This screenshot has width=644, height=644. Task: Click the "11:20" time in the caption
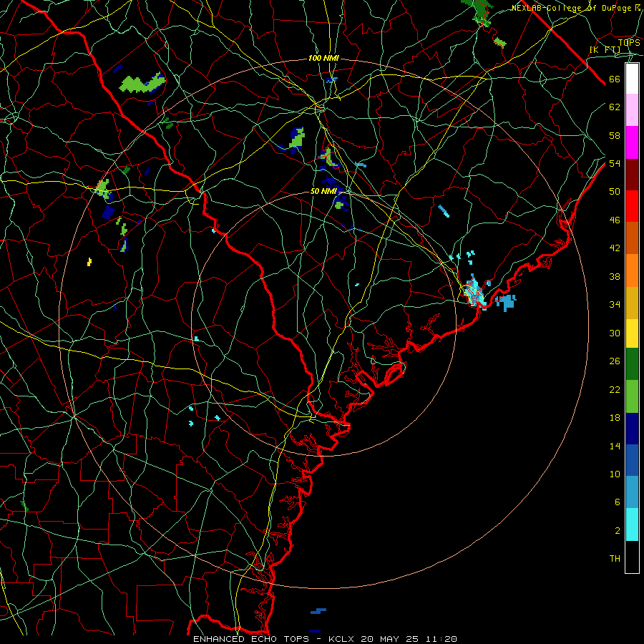(x=441, y=639)
